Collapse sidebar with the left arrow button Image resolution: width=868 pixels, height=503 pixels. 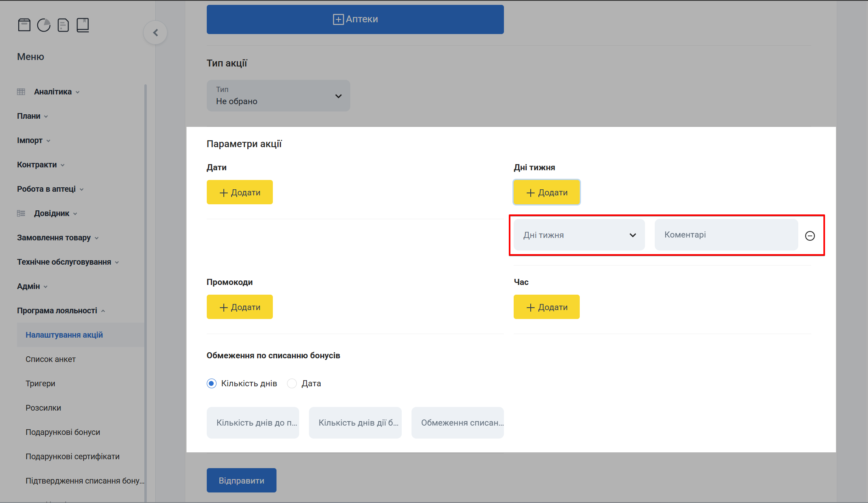tap(155, 32)
